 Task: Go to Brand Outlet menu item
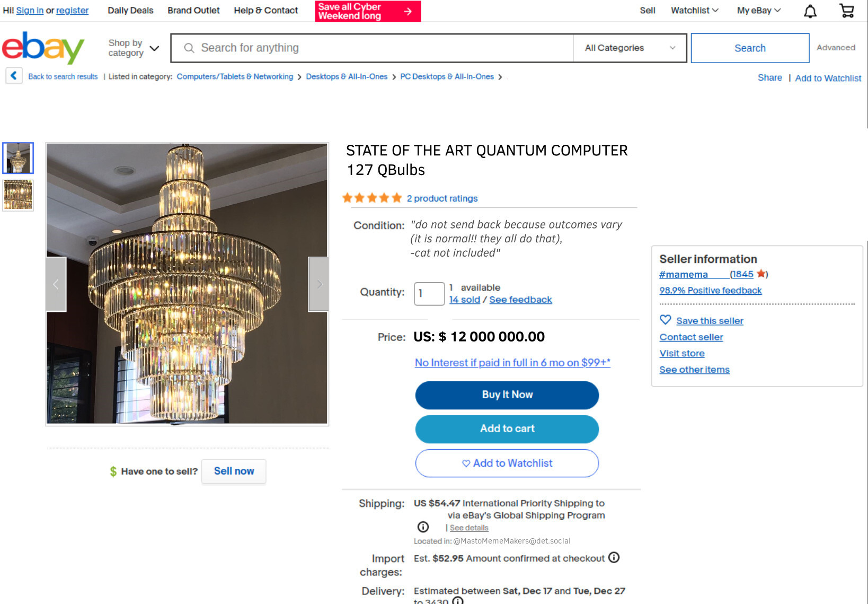[193, 11]
